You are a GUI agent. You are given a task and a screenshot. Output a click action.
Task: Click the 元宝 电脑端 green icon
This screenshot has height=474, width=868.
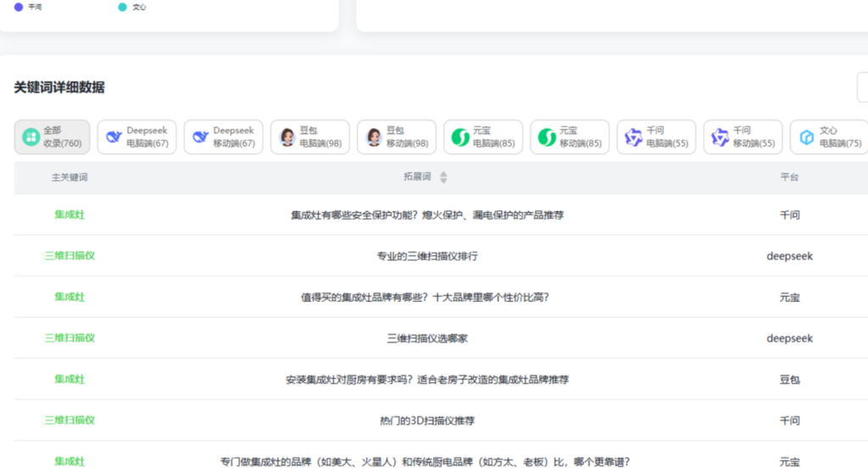[x=459, y=137]
